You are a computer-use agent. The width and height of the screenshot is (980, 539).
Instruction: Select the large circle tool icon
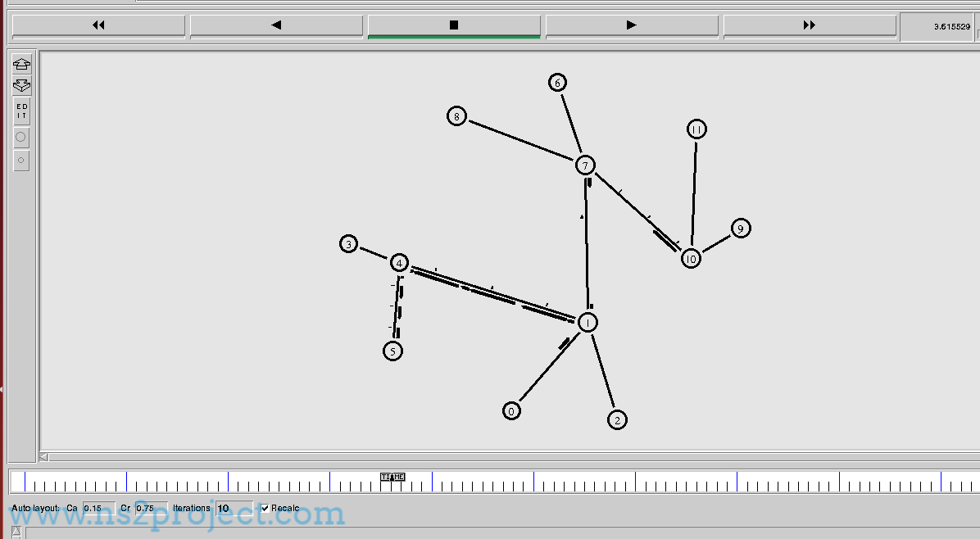point(22,138)
